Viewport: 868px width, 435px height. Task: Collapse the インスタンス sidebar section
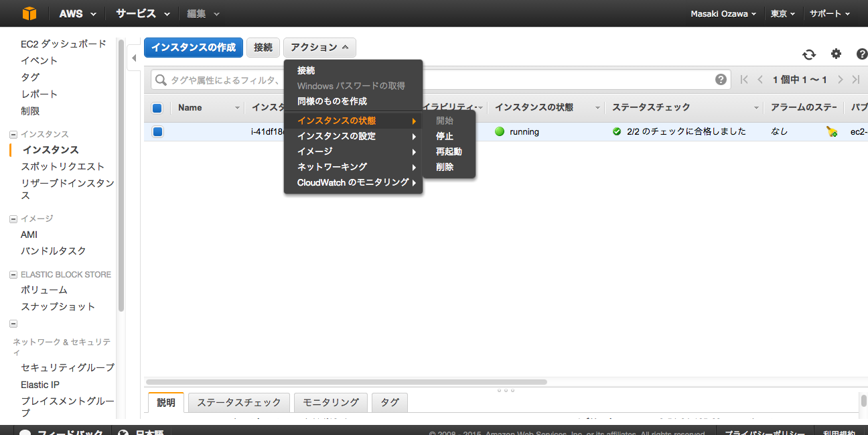[13, 135]
